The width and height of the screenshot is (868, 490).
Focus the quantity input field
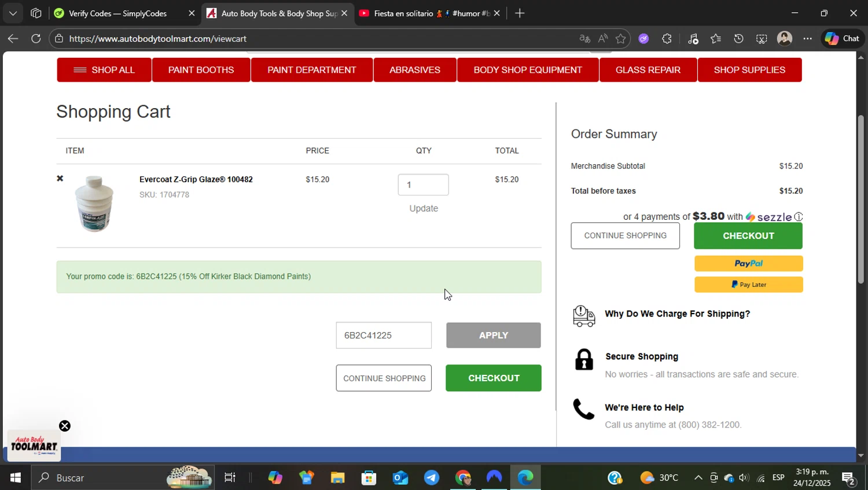pyautogui.click(x=423, y=185)
